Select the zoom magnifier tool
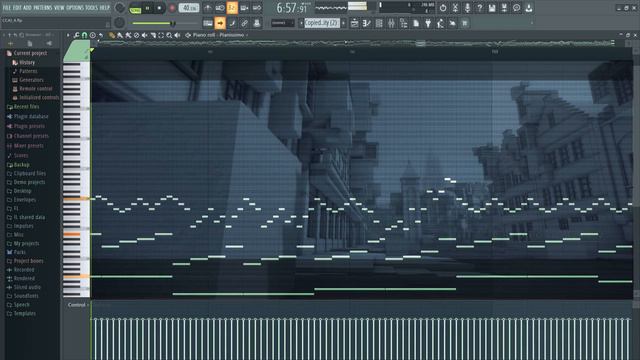 [169, 36]
